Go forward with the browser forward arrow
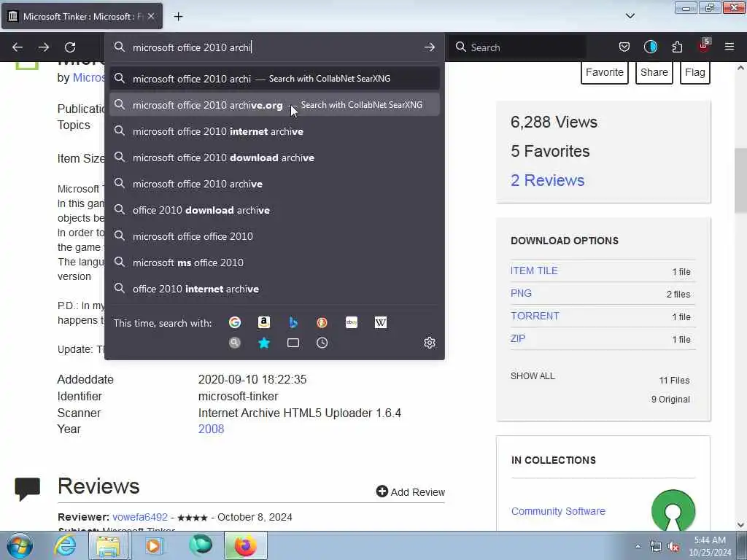This screenshot has height=560, width=747. pos(44,47)
